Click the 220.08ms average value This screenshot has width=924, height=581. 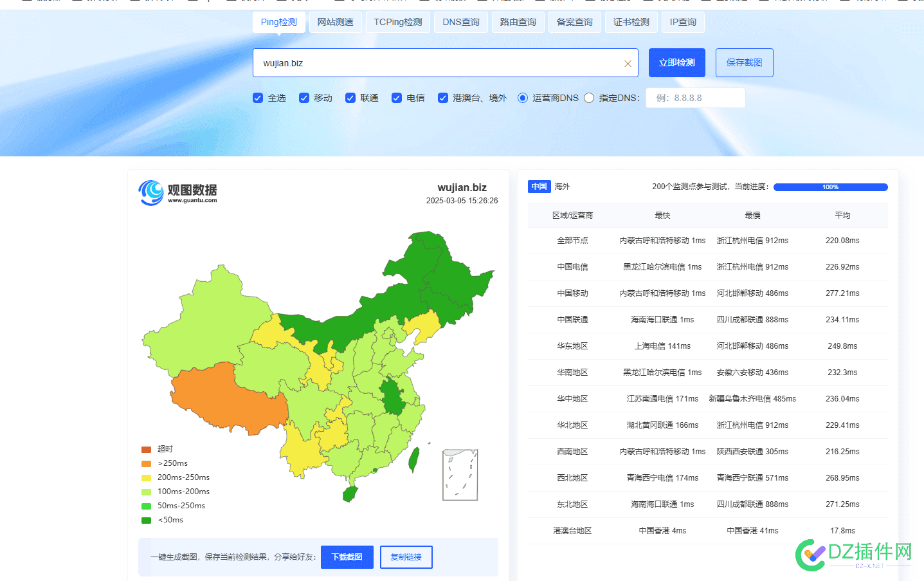pos(842,241)
